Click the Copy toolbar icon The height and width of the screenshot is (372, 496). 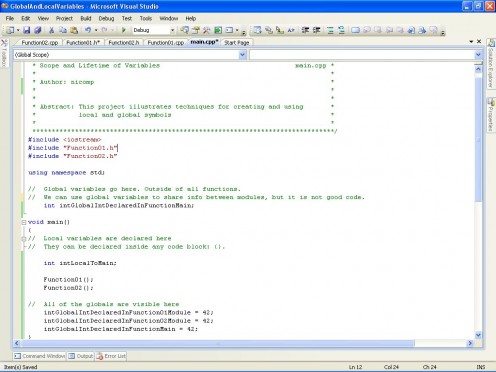tap(63, 30)
